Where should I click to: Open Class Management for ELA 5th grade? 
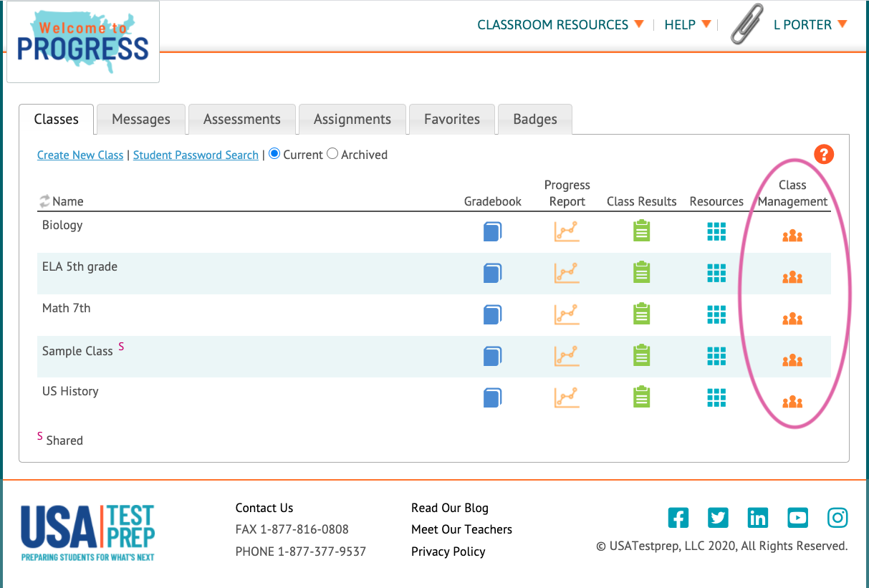[x=792, y=277]
